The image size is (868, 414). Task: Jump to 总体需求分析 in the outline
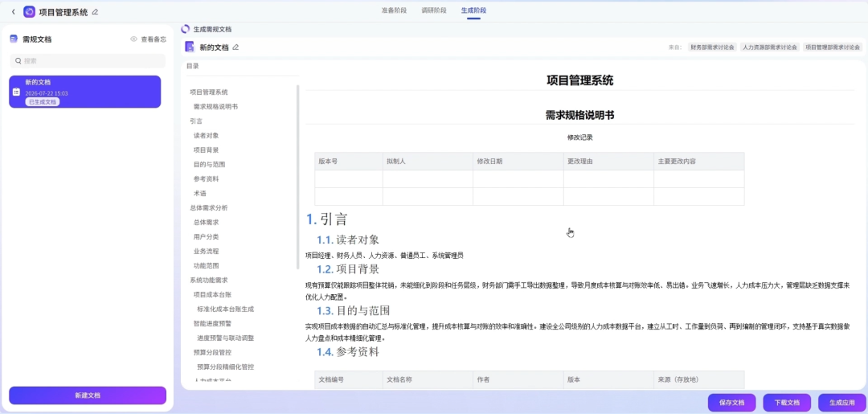(209, 207)
